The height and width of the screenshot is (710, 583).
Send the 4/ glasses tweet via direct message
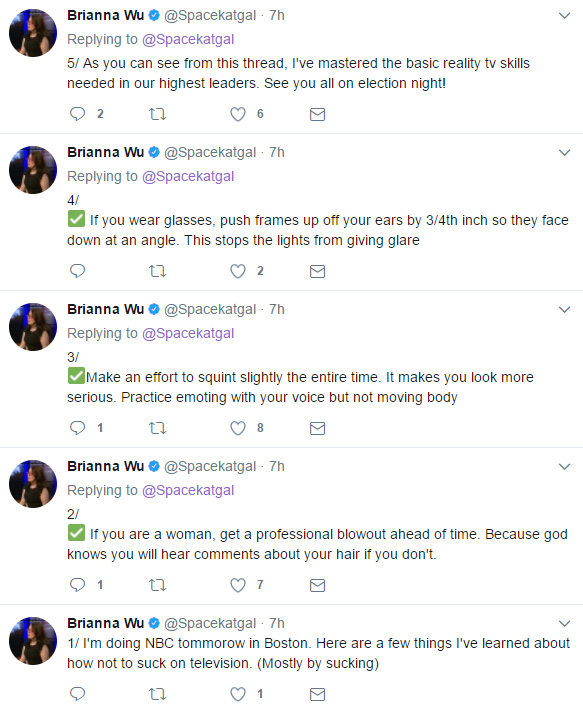tap(317, 271)
